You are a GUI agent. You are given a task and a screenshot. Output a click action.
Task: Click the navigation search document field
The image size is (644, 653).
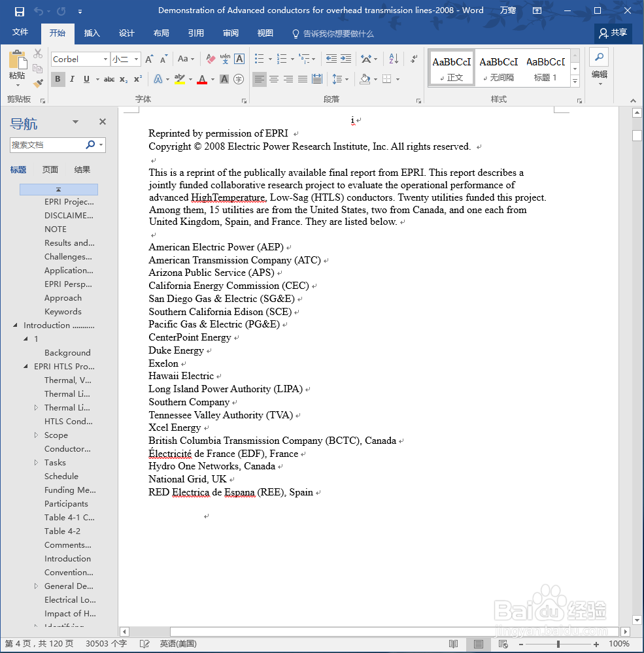(x=47, y=145)
